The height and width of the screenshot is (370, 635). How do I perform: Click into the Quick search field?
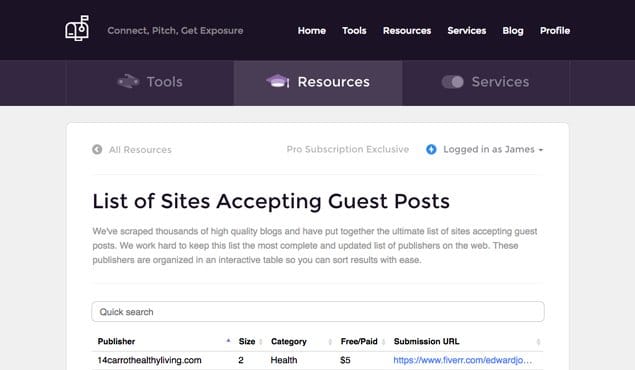[318, 312]
